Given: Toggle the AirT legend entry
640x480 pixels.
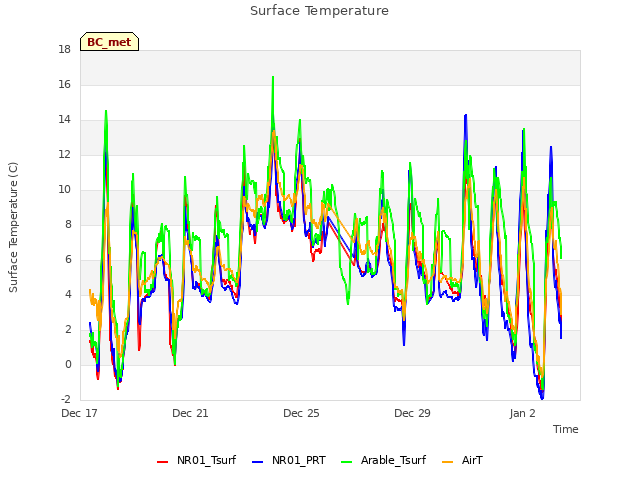Looking at the screenshot, I should pyautogui.click(x=462, y=460).
